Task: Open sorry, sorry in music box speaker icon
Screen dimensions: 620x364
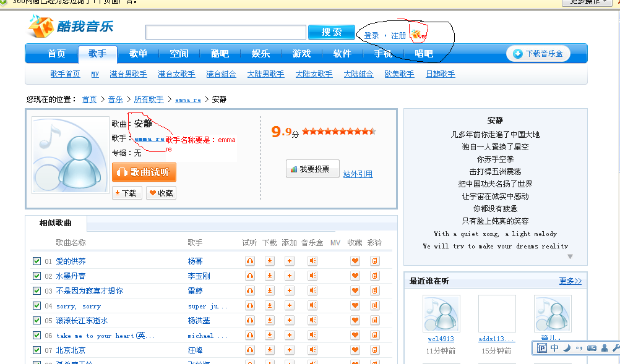Action: coord(312,305)
